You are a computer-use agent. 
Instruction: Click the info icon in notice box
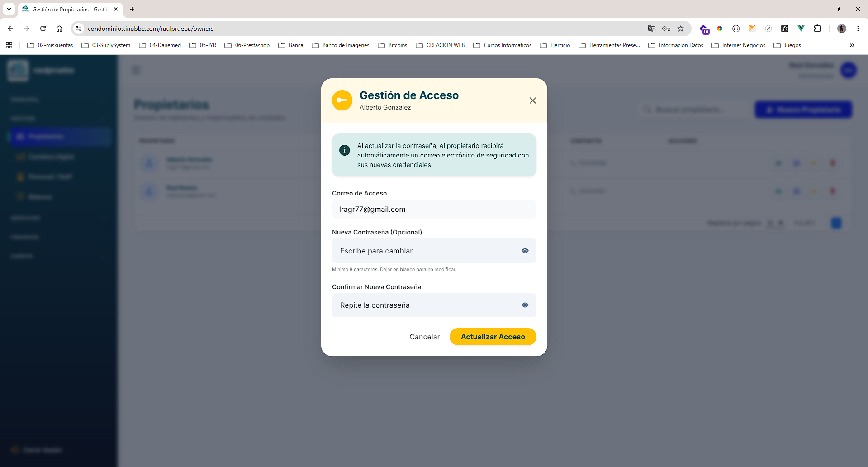pos(345,150)
